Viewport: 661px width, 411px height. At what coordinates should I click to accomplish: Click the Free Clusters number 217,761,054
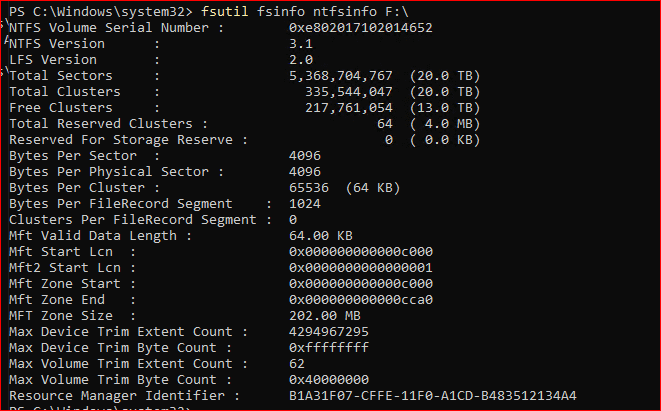click(x=348, y=108)
